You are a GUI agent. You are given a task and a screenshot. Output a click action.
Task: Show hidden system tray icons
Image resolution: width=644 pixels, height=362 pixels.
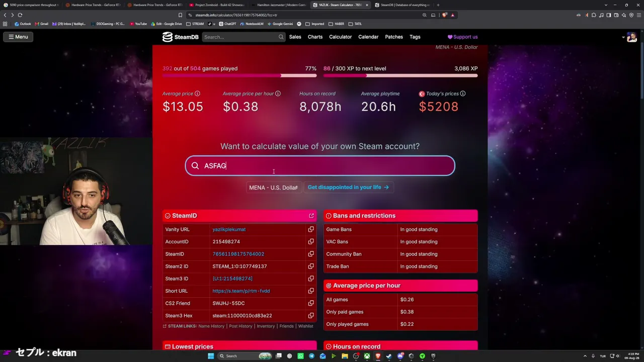585,356
